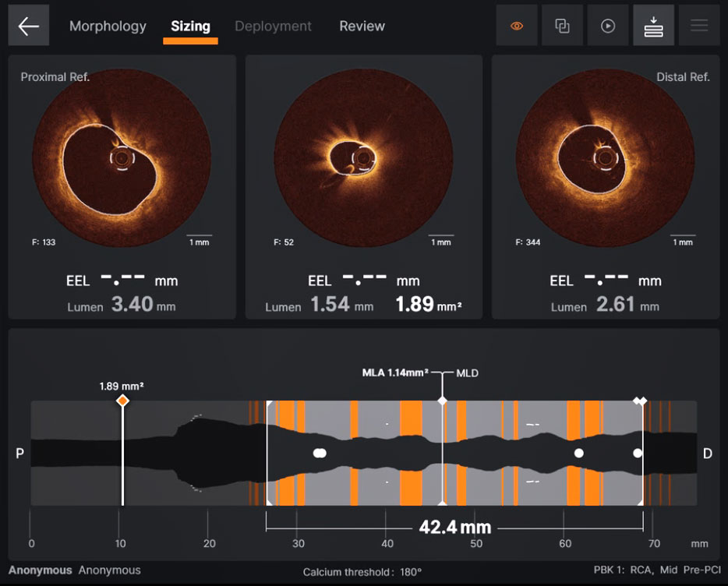Click the MLA 1.14mm² label
Image resolution: width=728 pixels, height=586 pixels.
[395, 372]
